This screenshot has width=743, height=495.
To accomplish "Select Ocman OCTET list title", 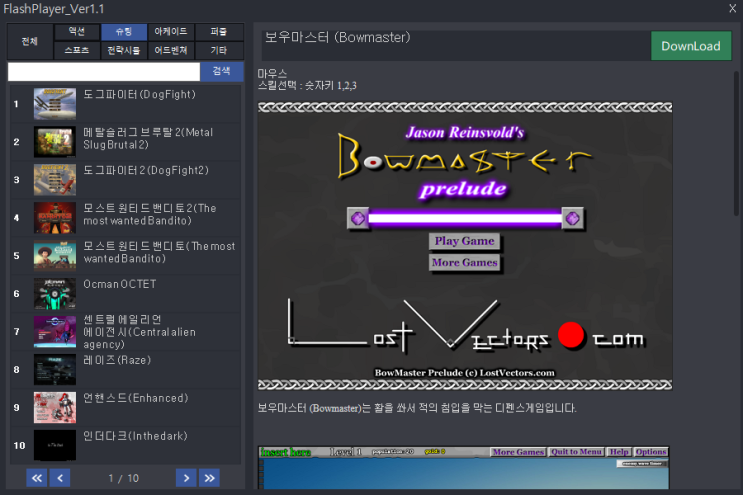I will pyautogui.click(x=119, y=284).
